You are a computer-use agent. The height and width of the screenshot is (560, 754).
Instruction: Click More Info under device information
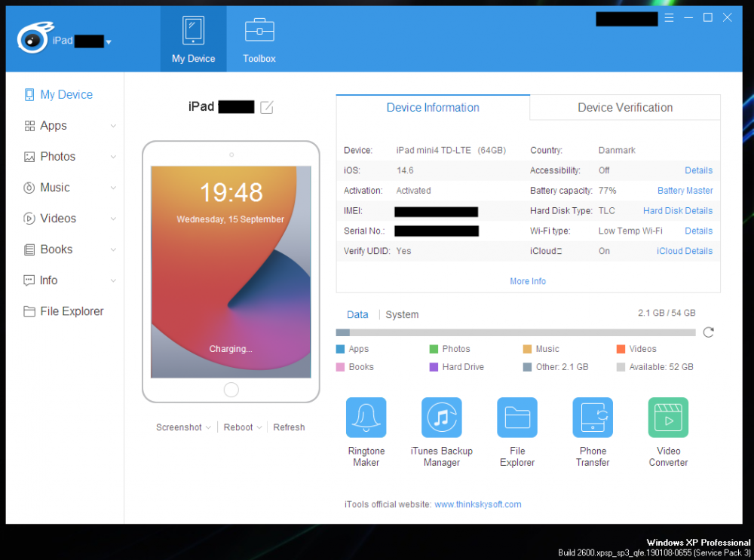click(528, 281)
